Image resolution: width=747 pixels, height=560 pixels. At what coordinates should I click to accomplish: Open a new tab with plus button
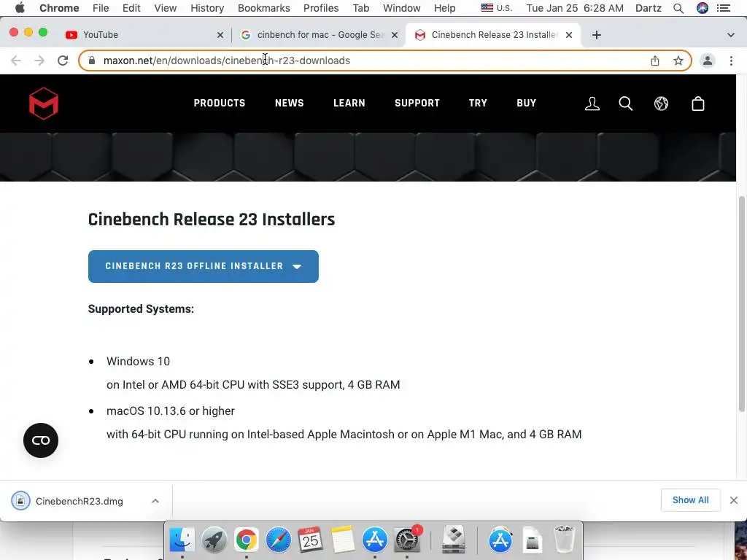[597, 35]
